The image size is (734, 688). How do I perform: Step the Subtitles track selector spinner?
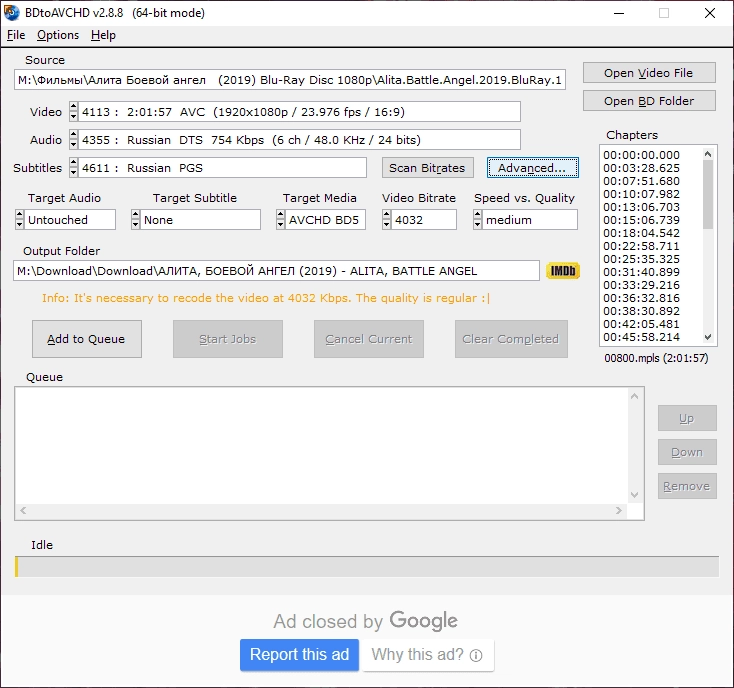(x=73, y=168)
